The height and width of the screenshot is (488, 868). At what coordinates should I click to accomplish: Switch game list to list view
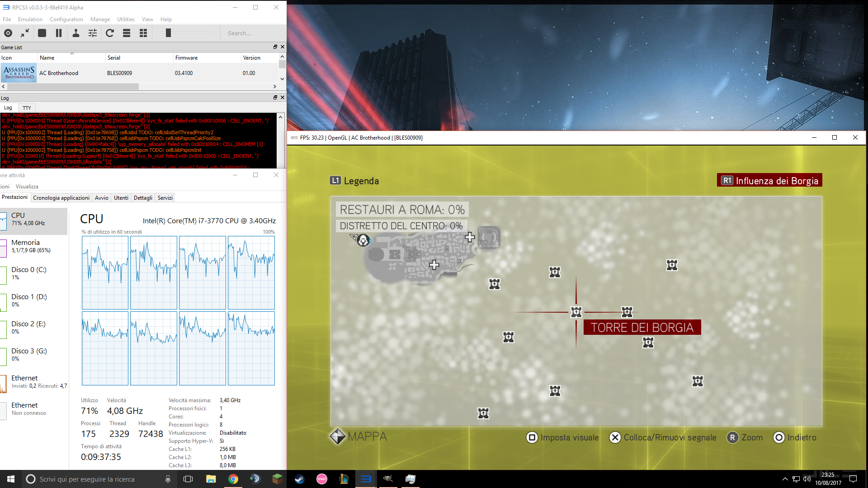tap(127, 33)
